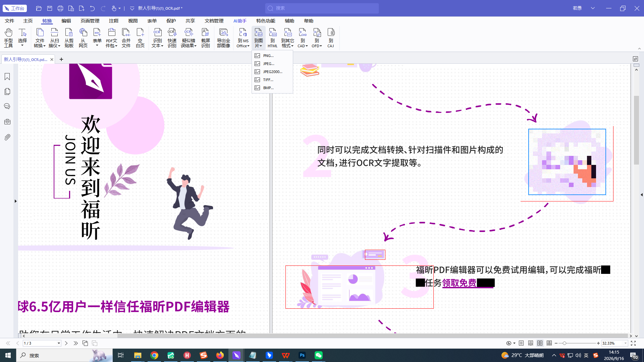Expand the To CAD dropdown arrow

pyautogui.click(x=307, y=46)
